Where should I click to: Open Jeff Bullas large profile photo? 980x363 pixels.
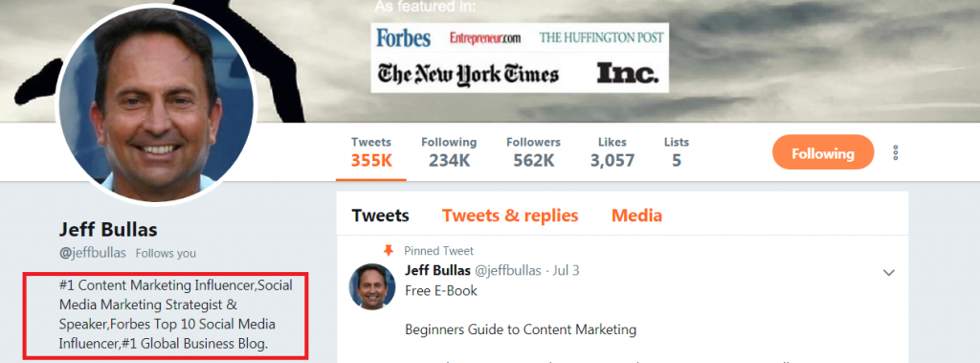tap(156, 105)
